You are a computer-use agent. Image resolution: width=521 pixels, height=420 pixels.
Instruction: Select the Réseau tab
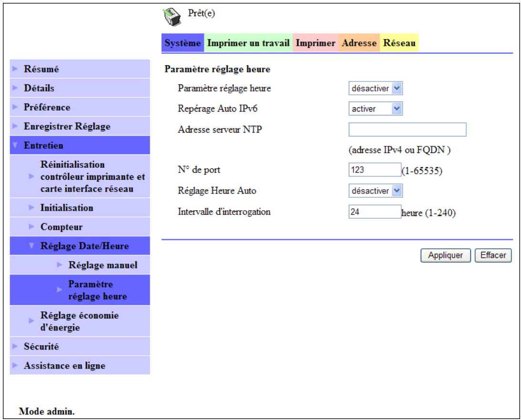coord(399,43)
